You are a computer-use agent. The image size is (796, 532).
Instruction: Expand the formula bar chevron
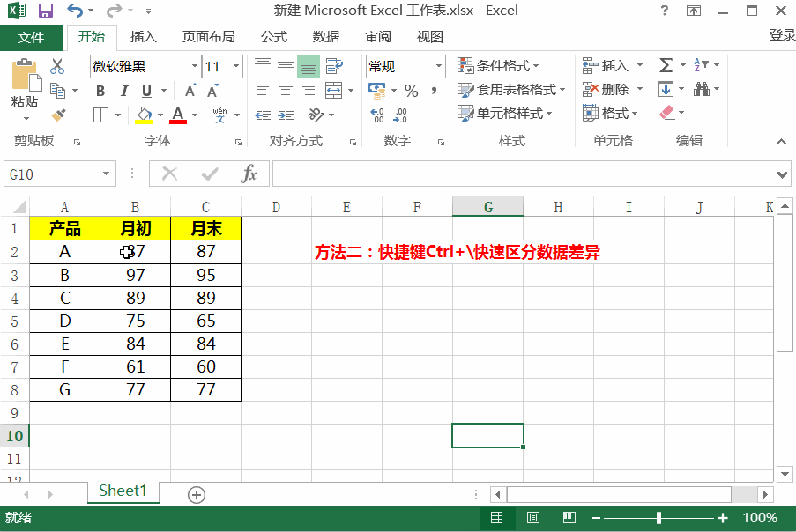click(x=782, y=175)
